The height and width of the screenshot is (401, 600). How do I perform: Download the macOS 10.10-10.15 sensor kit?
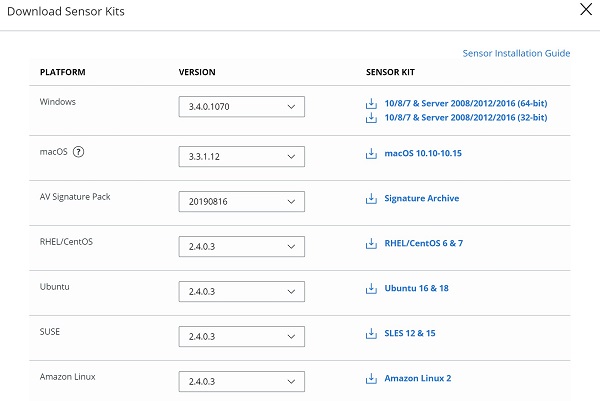tap(423, 153)
